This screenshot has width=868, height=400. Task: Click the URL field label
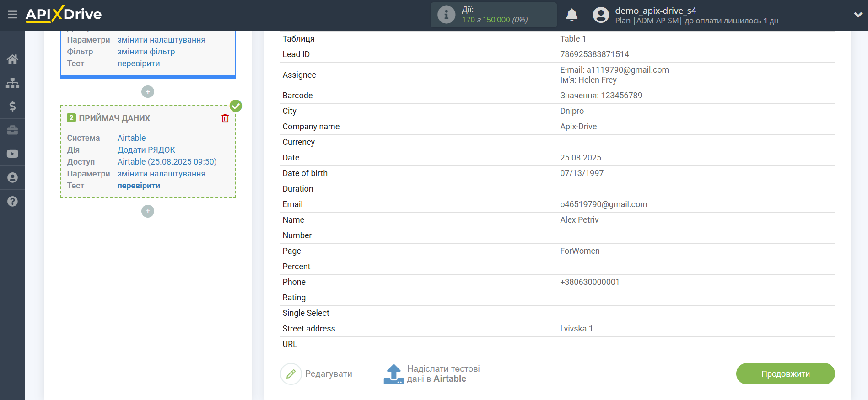pyautogui.click(x=290, y=344)
